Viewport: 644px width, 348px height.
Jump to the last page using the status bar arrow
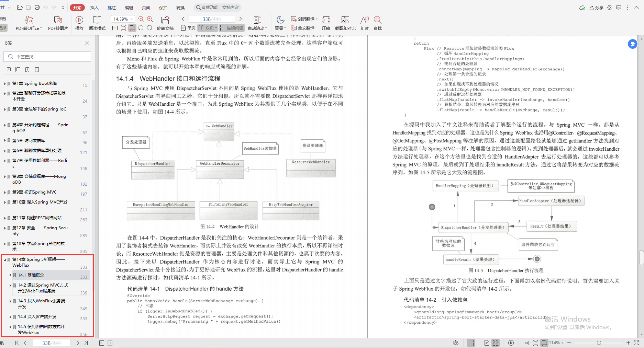pyautogui.click(x=86, y=343)
